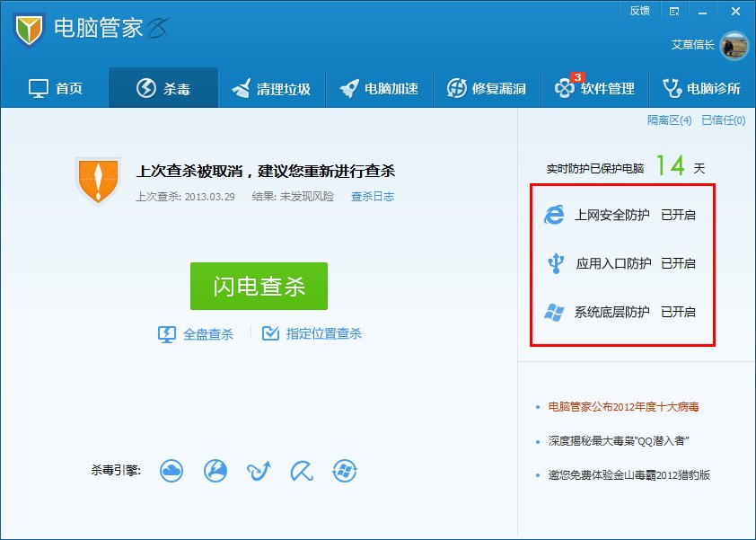This screenshot has height=540, width=756.
Task: Turn off 系统底层防护 protection
Action: click(680, 312)
